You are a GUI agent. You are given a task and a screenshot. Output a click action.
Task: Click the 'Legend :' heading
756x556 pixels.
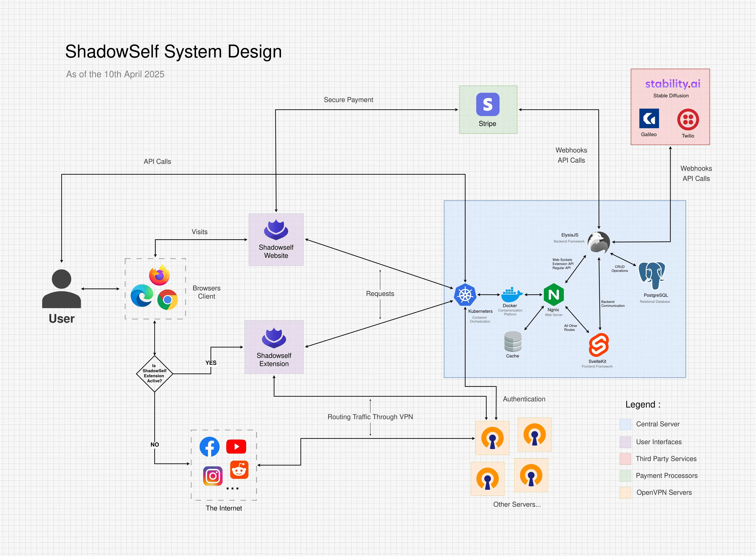click(643, 404)
